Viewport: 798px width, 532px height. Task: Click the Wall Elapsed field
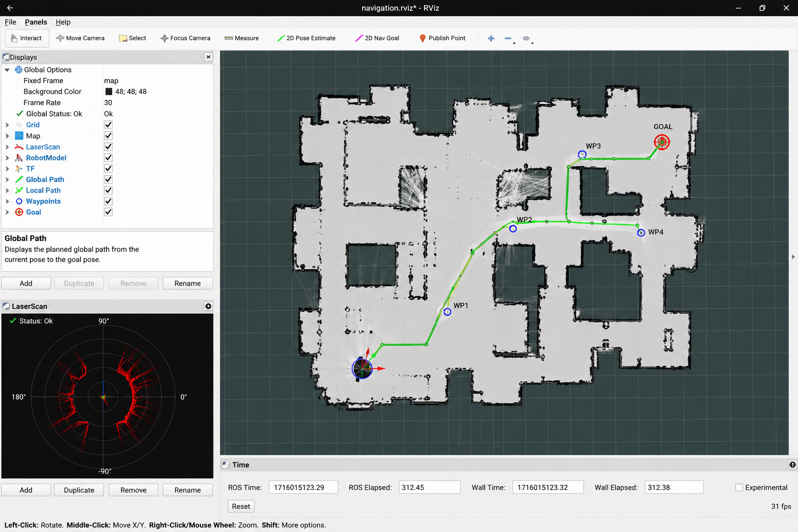(x=674, y=487)
